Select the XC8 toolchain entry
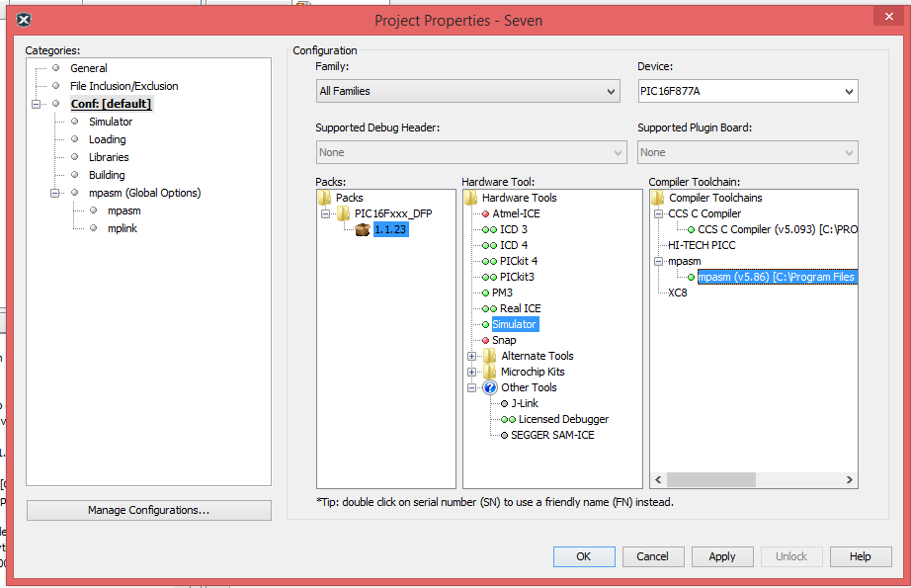Viewport: 911px width, 588px height. pyautogui.click(x=678, y=293)
